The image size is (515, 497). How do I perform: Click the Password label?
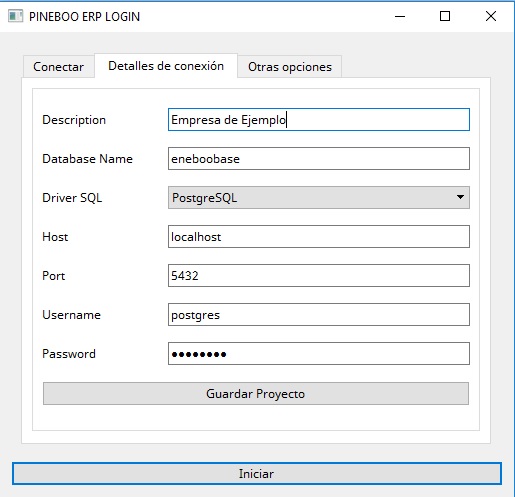pyautogui.click(x=69, y=354)
